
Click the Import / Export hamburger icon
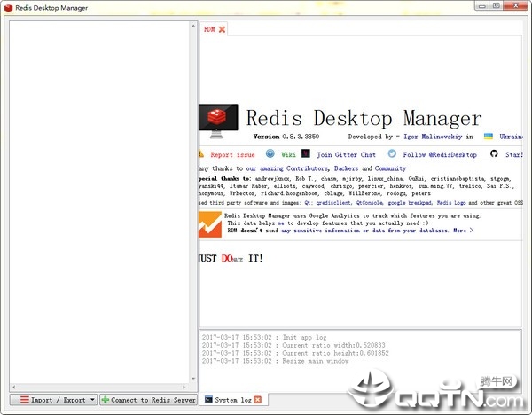coord(25,400)
